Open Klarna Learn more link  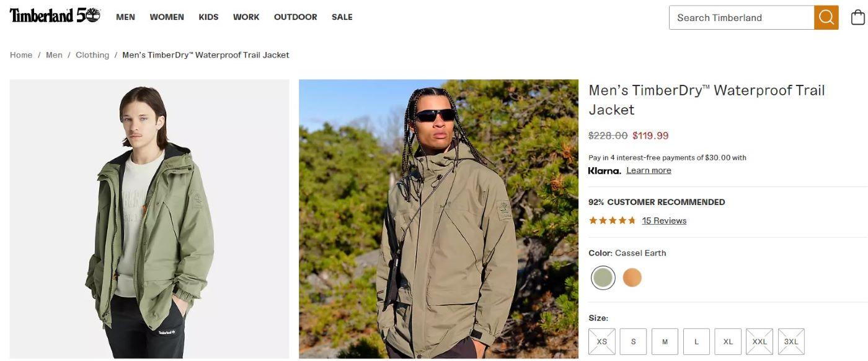point(649,170)
